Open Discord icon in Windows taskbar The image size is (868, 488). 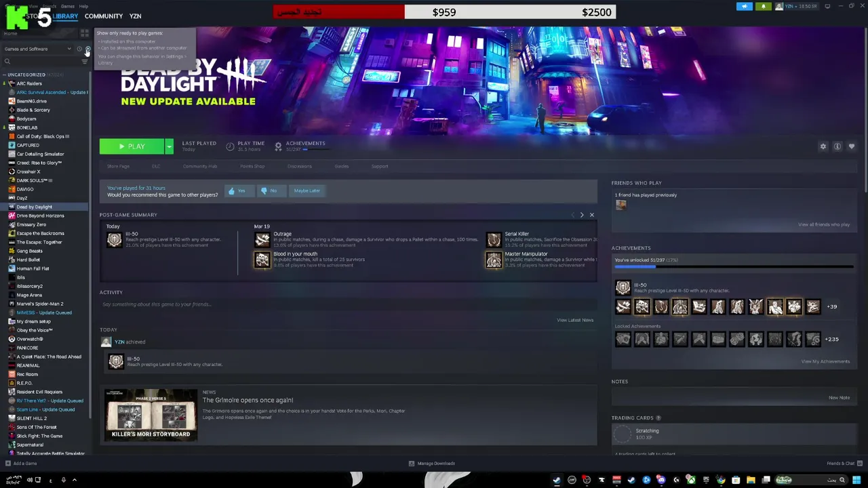tap(661, 480)
